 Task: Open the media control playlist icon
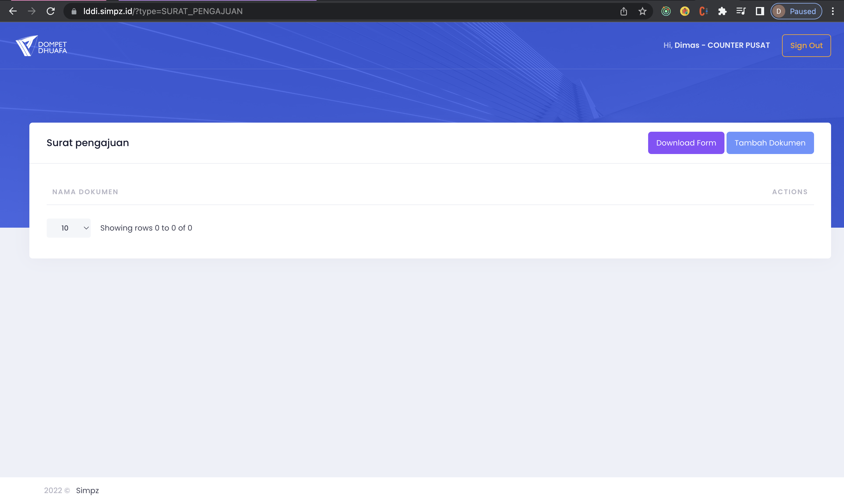tap(741, 11)
